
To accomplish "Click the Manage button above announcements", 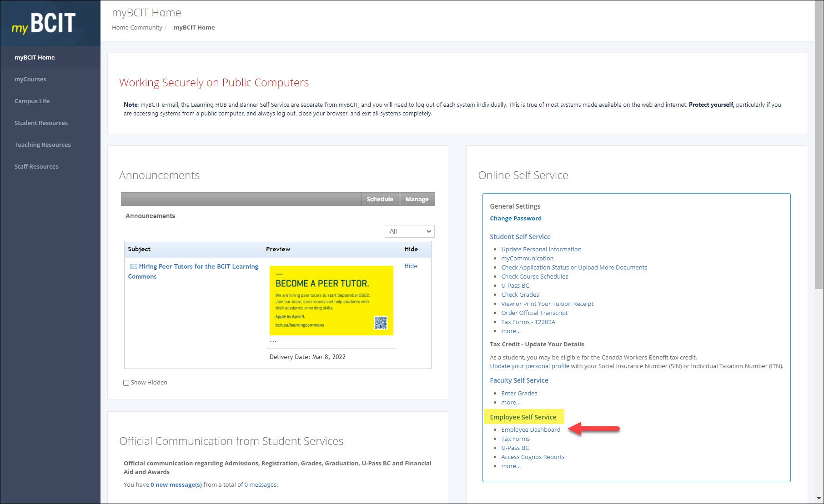I will 416,199.
